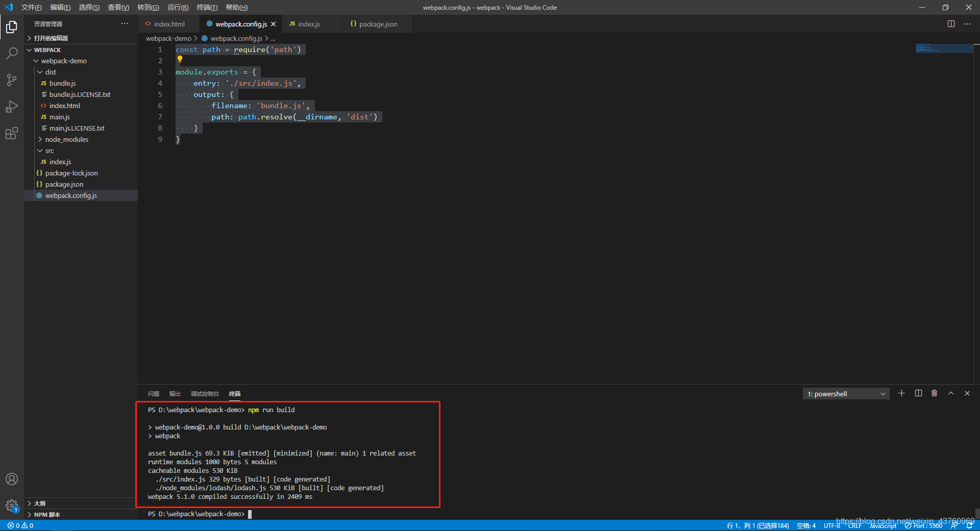Screen dimensions: 980x531
Task: Open the Search view in activity bar
Action: tap(12, 53)
